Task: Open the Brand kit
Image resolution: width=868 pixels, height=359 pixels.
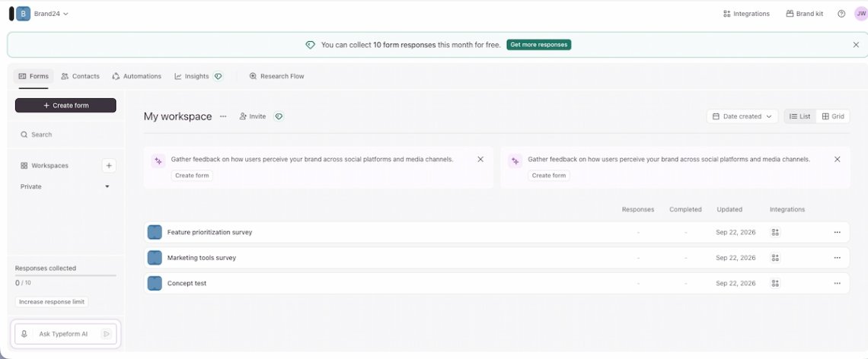Action: (804, 14)
